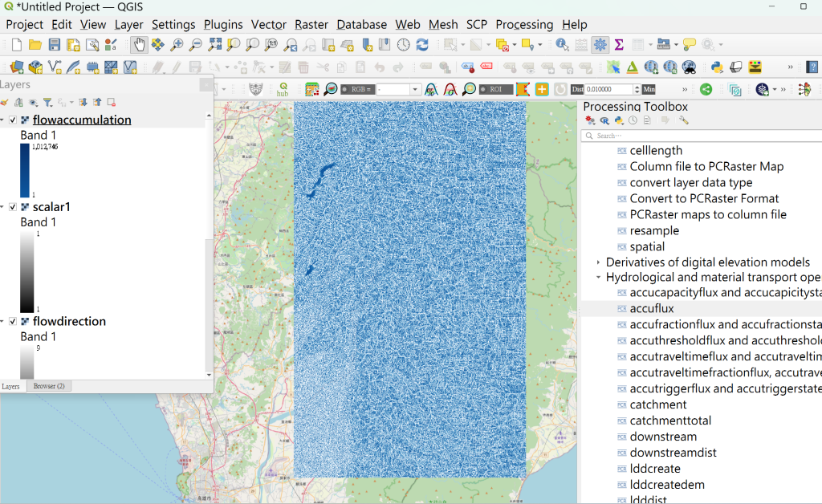
Task: Click the Dist value spin box field
Action: [x=609, y=89]
